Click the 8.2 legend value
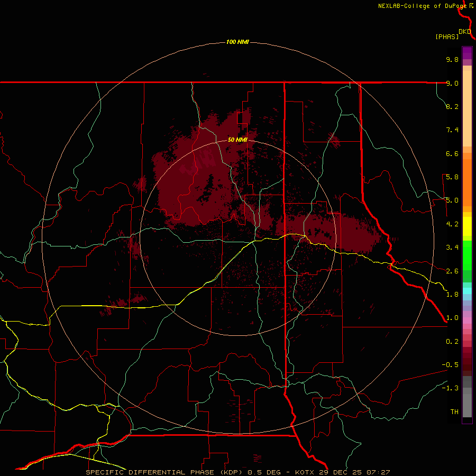Screen dimensions: 476x476 click(x=452, y=106)
